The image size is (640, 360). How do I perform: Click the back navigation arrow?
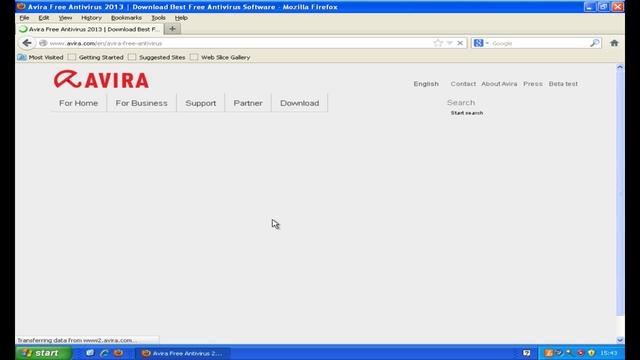pyautogui.click(x=27, y=43)
